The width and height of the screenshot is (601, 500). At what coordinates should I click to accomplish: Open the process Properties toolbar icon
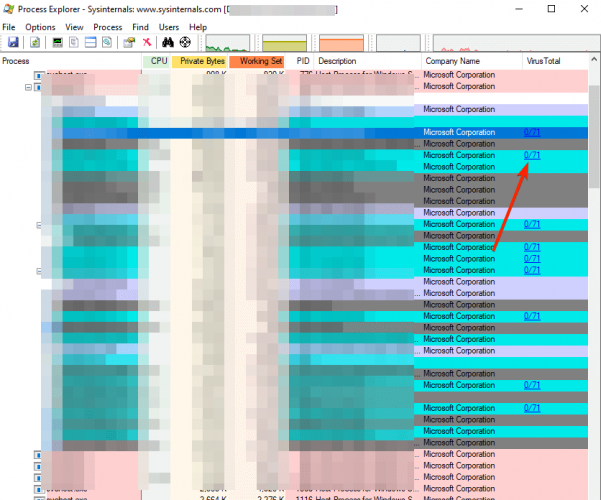pos(129,42)
